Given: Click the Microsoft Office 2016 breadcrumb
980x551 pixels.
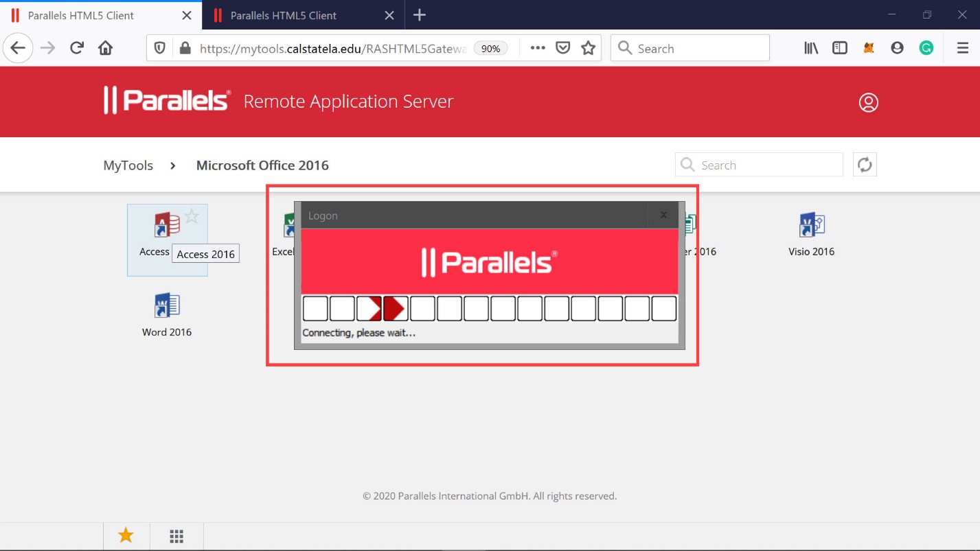Looking at the screenshot, I should click(262, 165).
